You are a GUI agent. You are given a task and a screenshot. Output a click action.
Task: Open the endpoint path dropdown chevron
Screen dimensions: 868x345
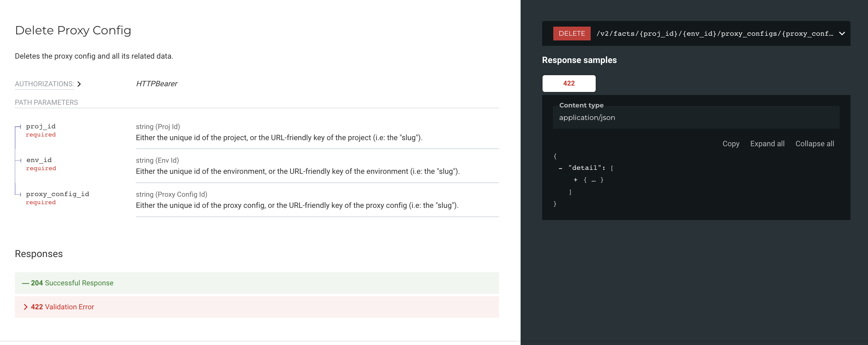point(842,33)
